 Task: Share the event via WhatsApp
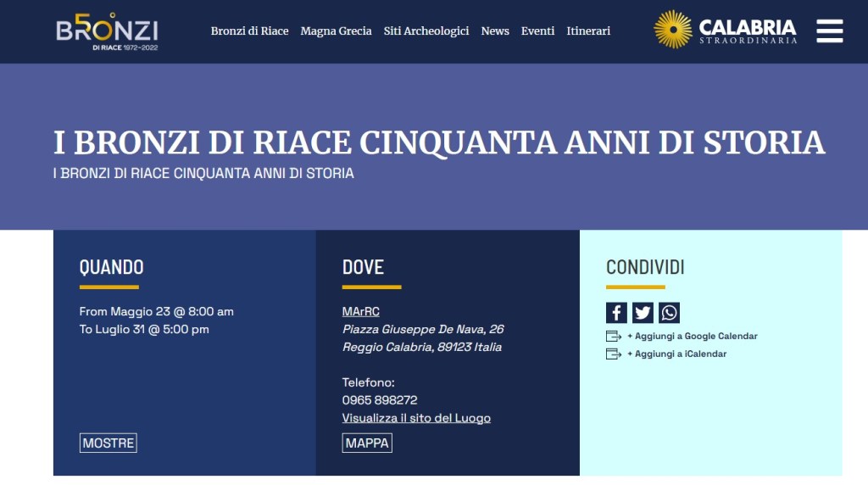[669, 313]
